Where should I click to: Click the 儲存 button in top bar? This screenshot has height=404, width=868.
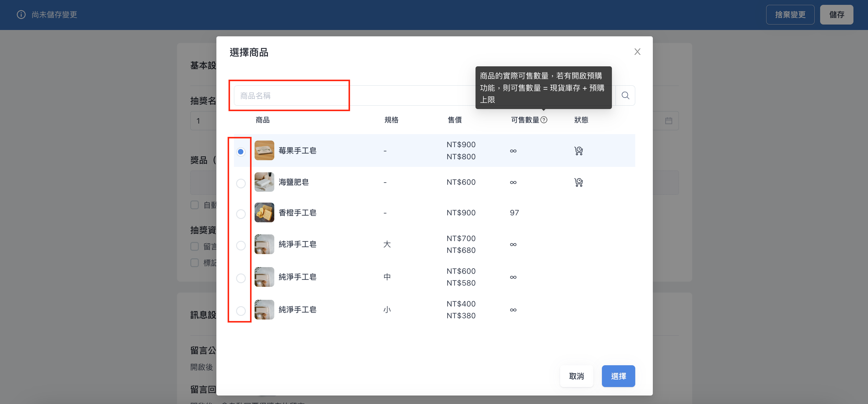pos(837,15)
